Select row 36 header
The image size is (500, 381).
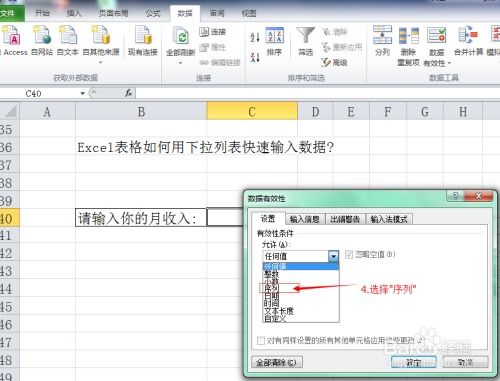click(9, 147)
